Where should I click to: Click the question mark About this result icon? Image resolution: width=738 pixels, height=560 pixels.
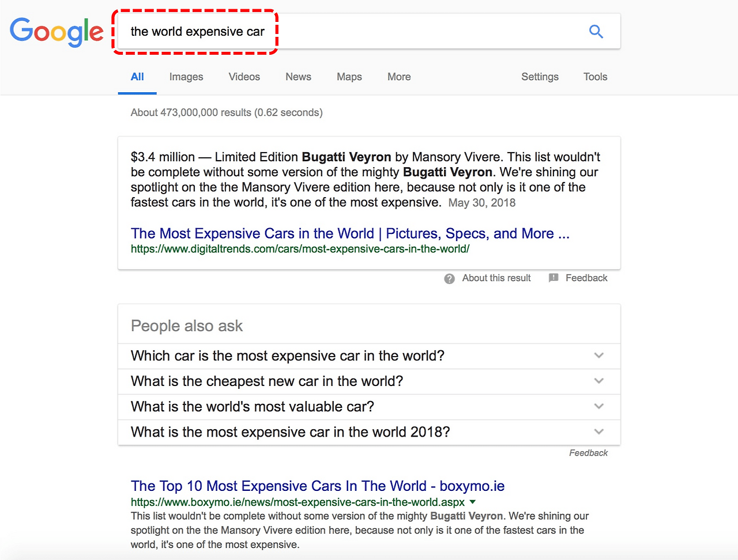[449, 278]
